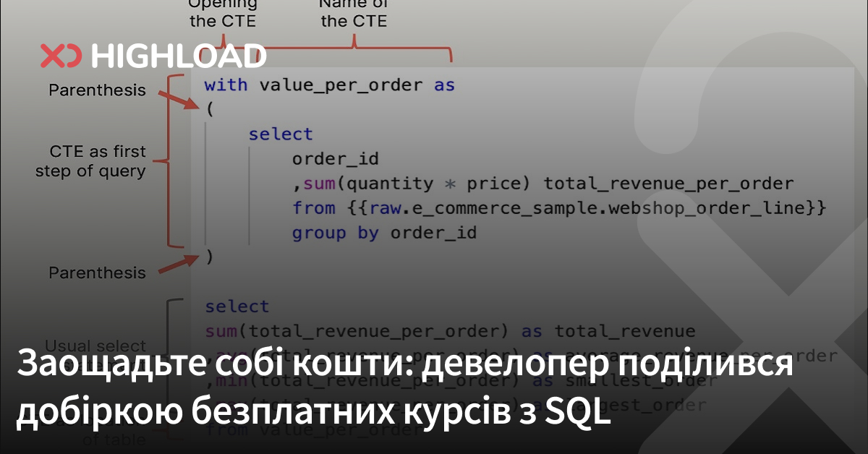Click the 'sum(quantity * price) total_revenue_per_order' line
Image resolution: width=868 pixels, height=454 pixels.
pyautogui.click(x=542, y=184)
